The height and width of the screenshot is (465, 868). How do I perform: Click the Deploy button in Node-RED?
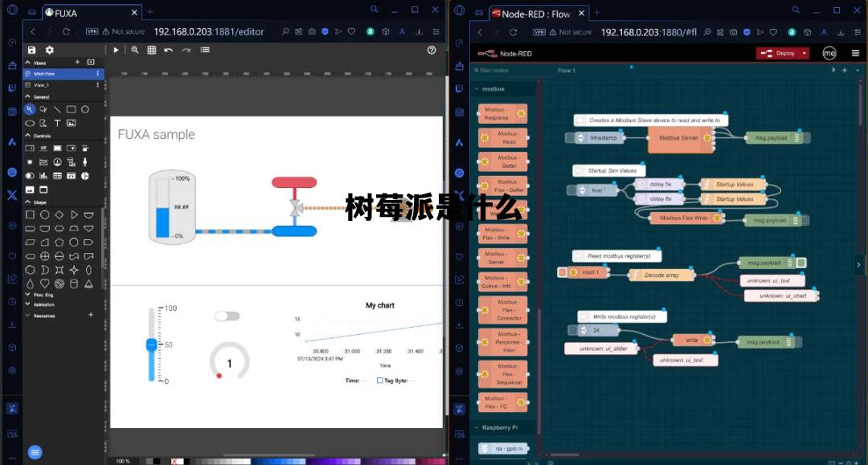pos(778,53)
